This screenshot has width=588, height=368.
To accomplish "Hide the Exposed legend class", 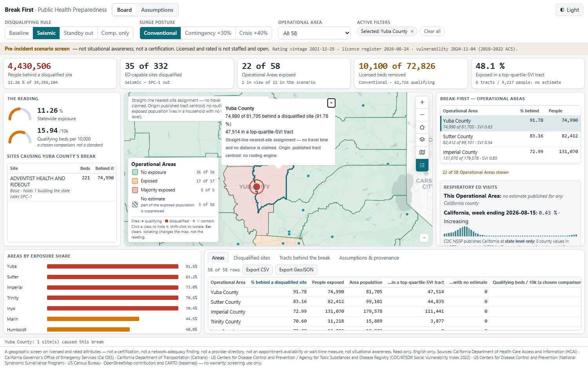I will click(173, 181).
